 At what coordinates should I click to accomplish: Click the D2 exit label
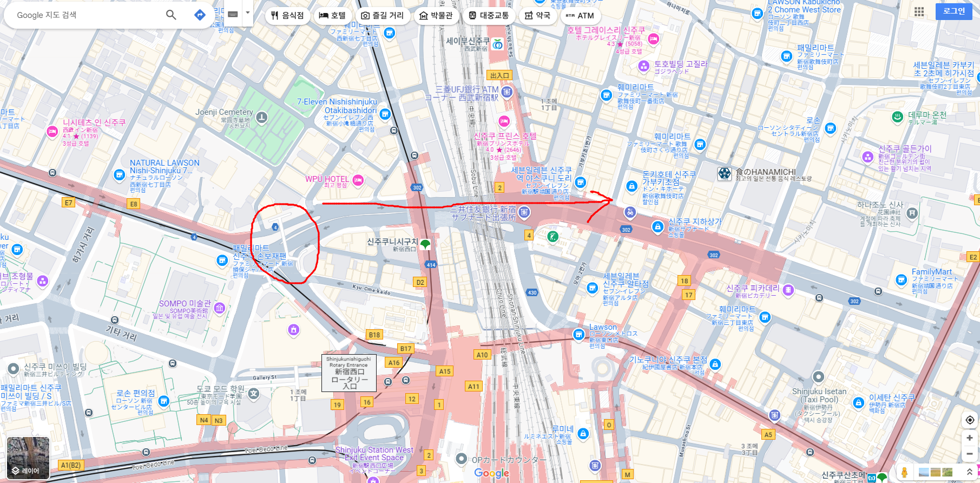pyautogui.click(x=420, y=282)
